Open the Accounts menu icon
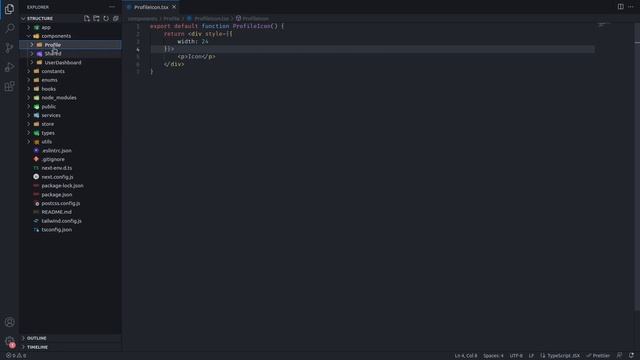640x360 pixels. [x=9, y=322]
